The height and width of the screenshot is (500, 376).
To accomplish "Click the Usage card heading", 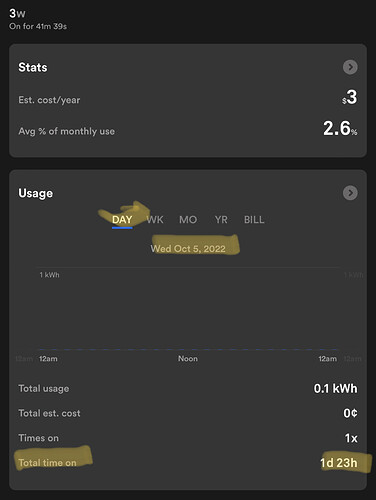I will coord(35,193).
